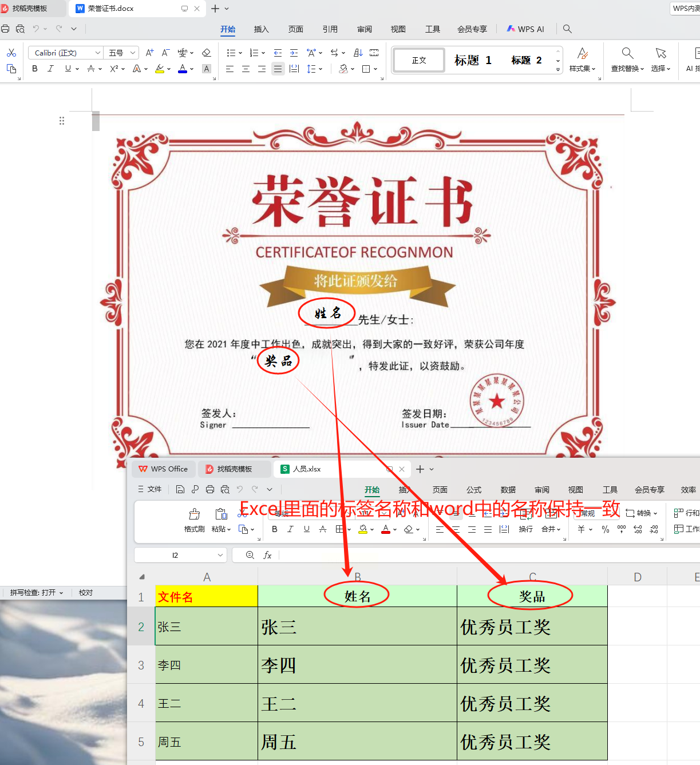Click the save icon in the spreadsheet toolbar
700x765 pixels.
(x=180, y=489)
